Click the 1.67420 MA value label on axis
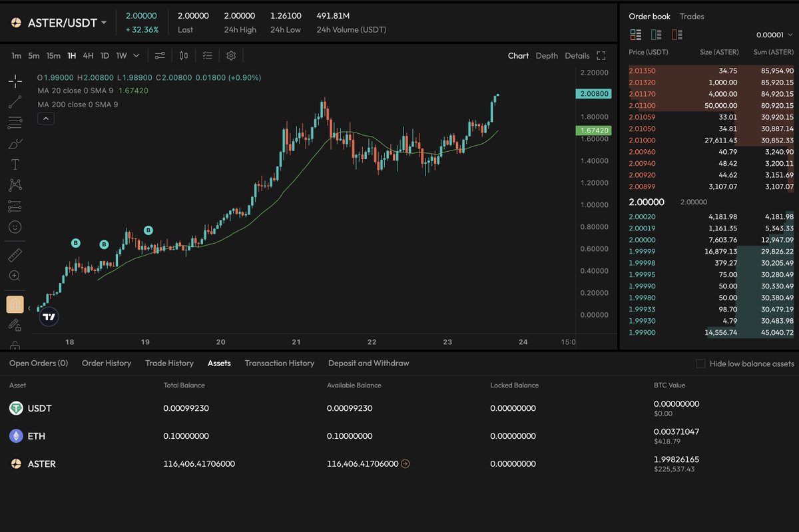Screen dimensions: 799x532 (x=593, y=131)
